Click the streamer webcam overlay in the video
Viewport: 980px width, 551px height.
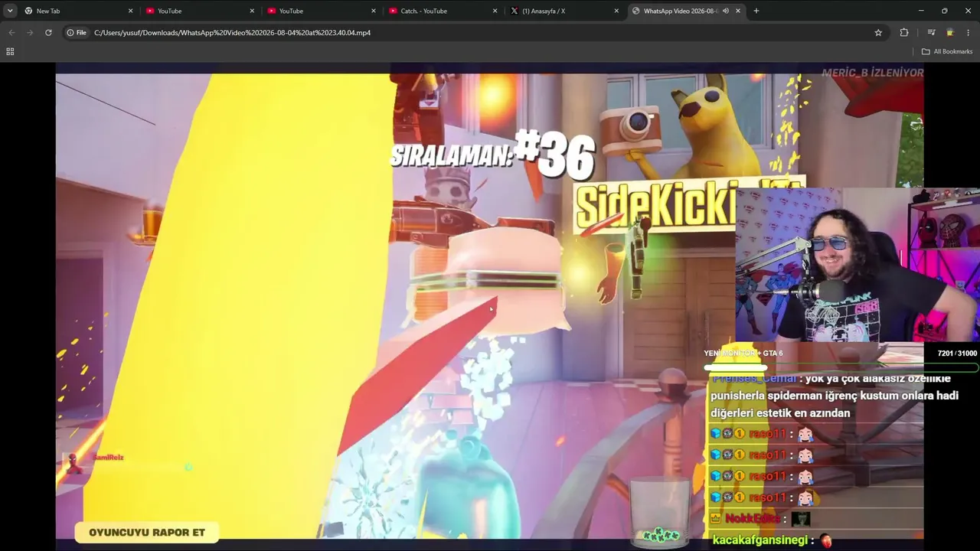(x=857, y=264)
